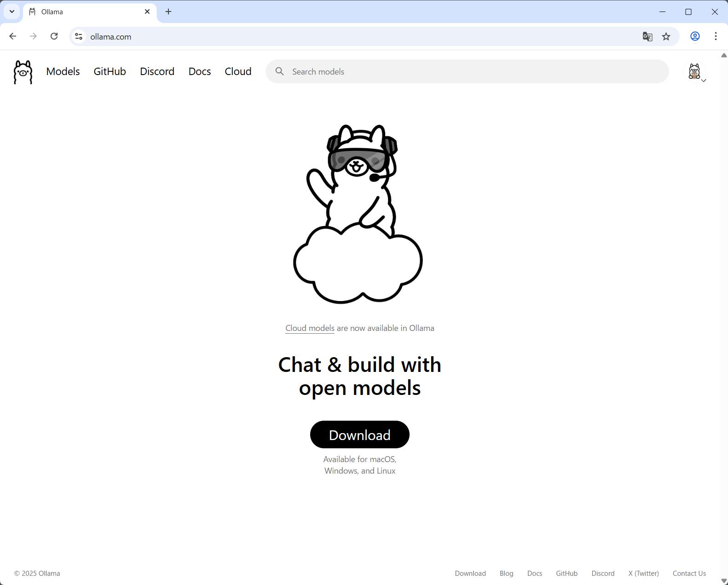This screenshot has height=585, width=728.
Task: Expand the tab search dropdown arrow
Action: [x=12, y=12]
